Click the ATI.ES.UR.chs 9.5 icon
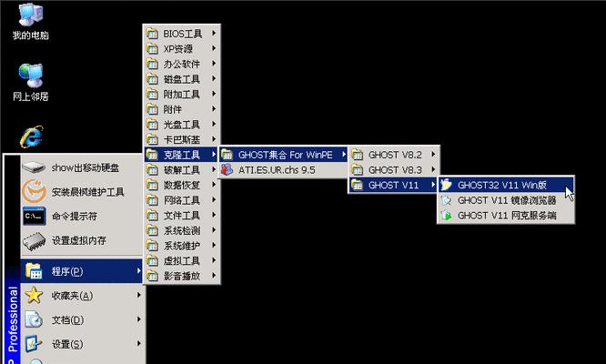This screenshot has height=364, width=606. tap(227, 169)
